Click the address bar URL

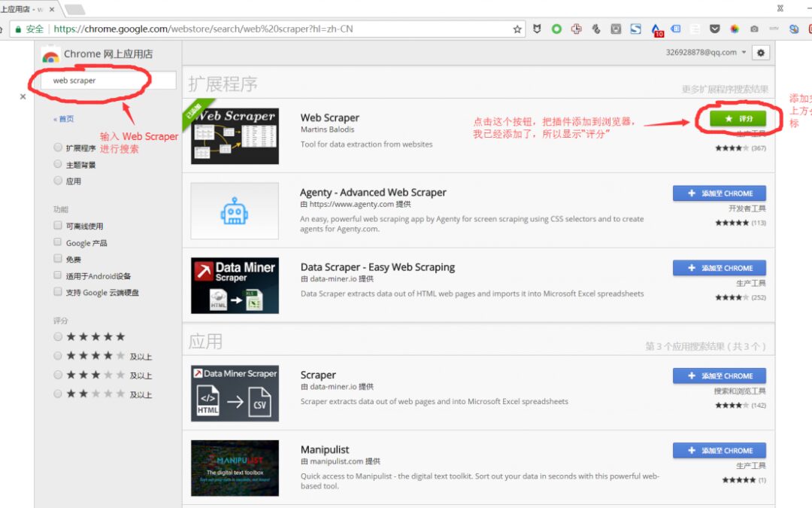(x=203, y=29)
